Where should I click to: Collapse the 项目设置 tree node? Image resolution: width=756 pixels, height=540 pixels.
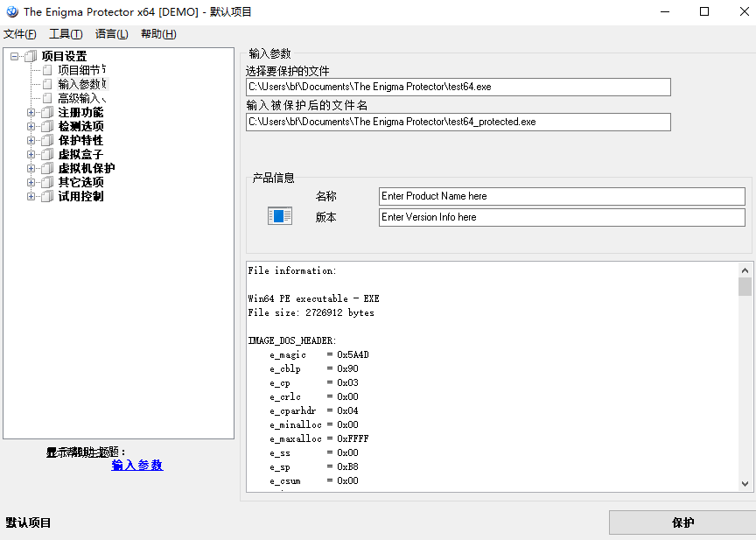15,56
